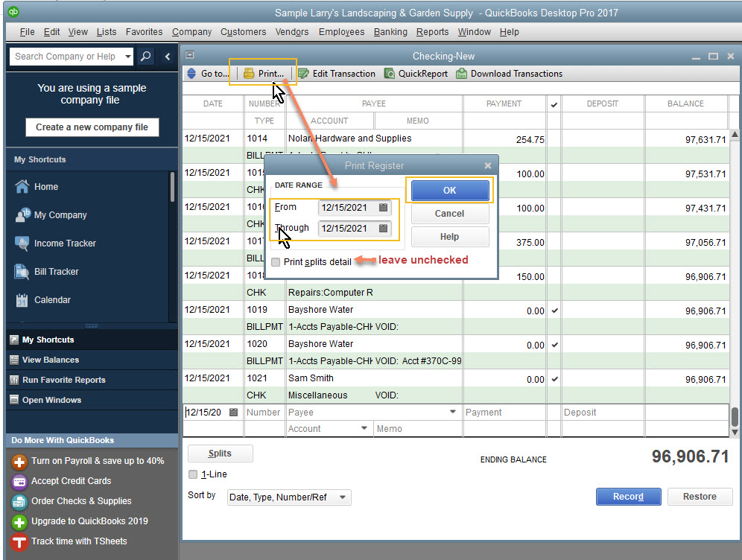The image size is (742, 560).
Task: Open the Customers menu
Action: tap(243, 32)
